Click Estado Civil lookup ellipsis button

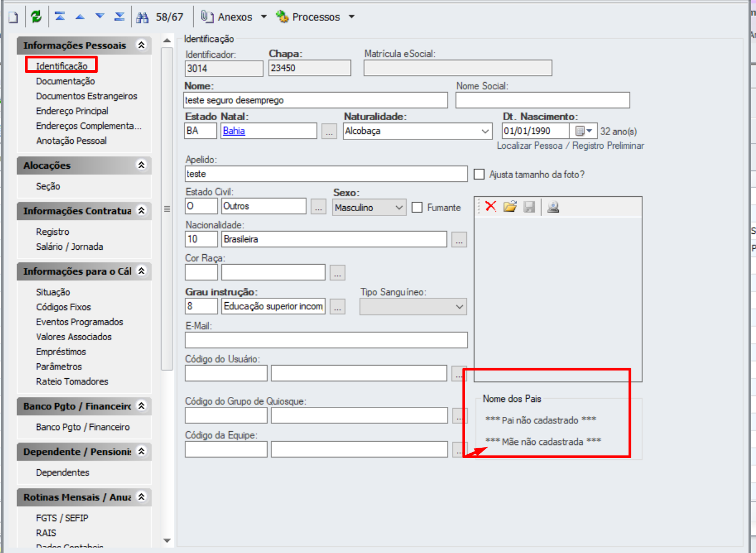click(318, 207)
